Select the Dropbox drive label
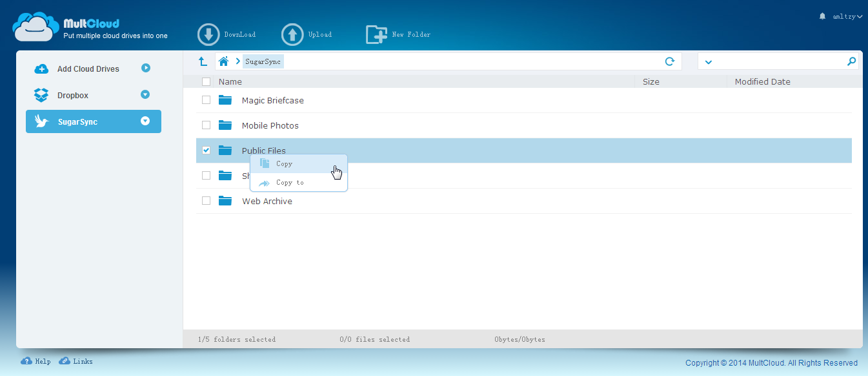Screen dimensions: 868x376 point(73,95)
